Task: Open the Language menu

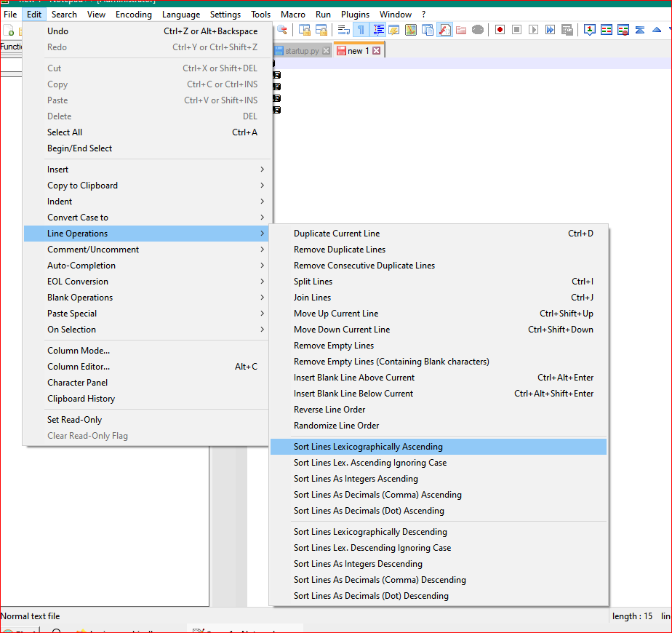Action: [x=181, y=14]
